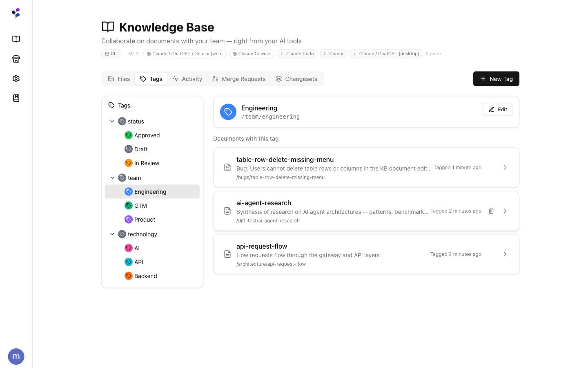Click the document icon for table-row-delete-missing-menu
Viewport: 588px width, 368px height.
pos(227,168)
